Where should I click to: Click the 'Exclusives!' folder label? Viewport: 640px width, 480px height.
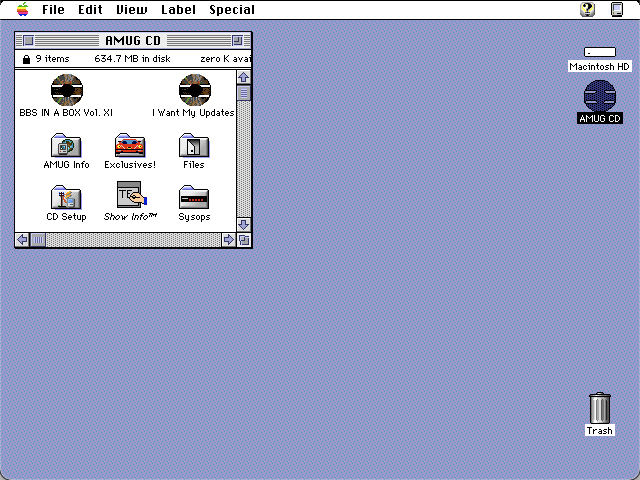point(130,164)
